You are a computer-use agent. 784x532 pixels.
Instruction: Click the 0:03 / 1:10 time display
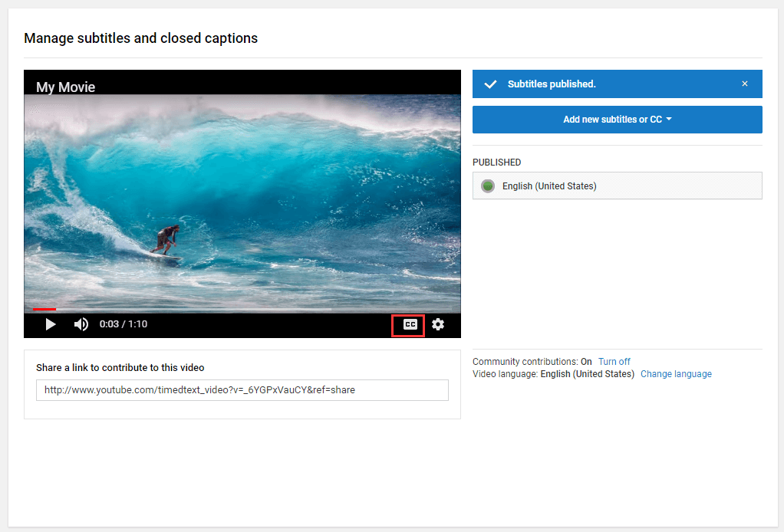(124, 323)
